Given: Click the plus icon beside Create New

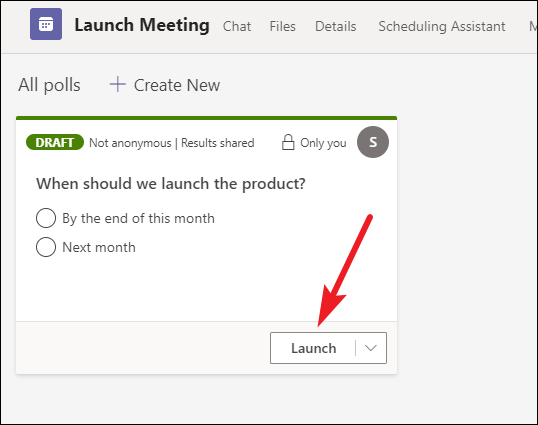Looking at the screenshot, I should [118, 84].
